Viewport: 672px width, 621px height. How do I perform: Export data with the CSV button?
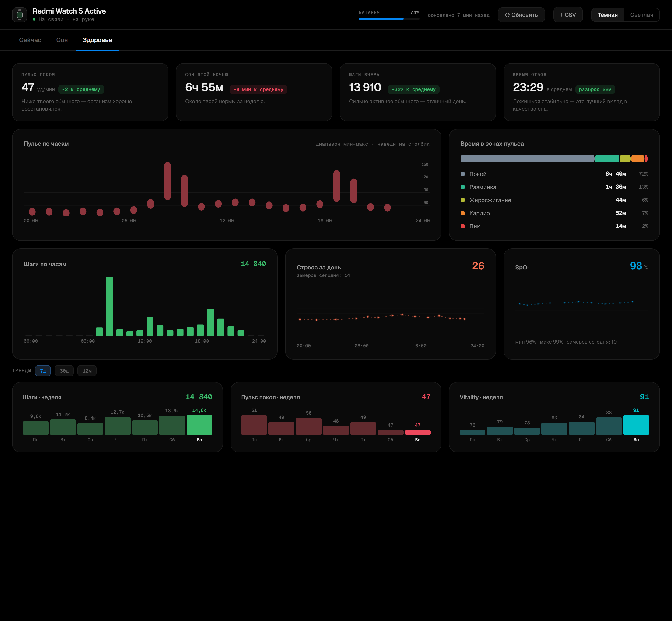(568, 15)
